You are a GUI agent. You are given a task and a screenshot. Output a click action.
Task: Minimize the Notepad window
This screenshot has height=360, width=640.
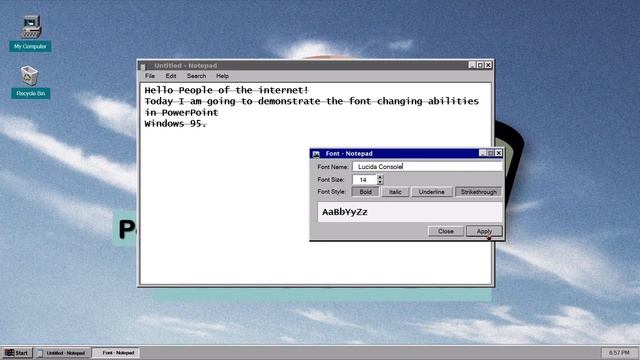coord(472,65)
